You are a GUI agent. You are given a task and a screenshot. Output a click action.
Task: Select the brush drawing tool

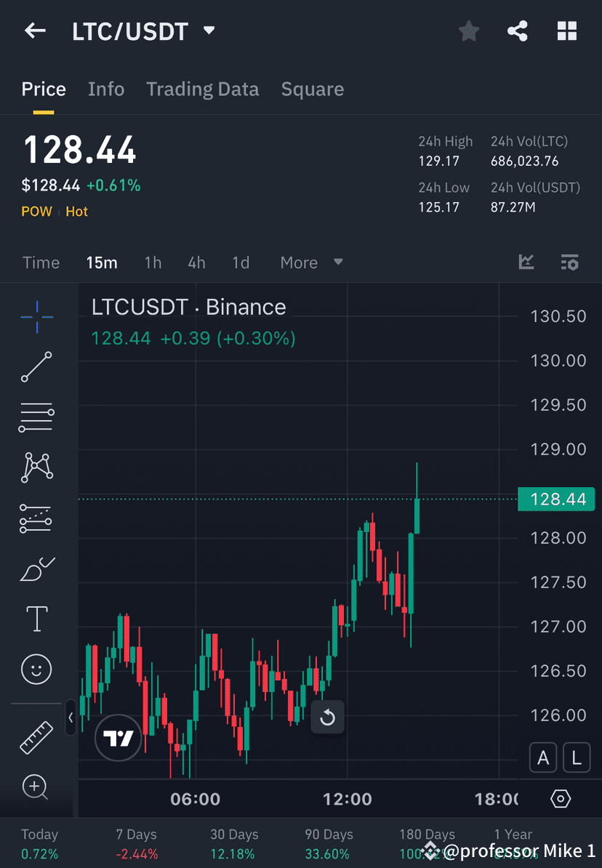coord(36,568)
